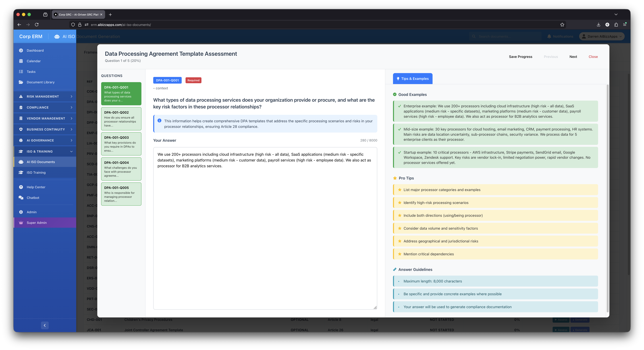Image resolution: width=644 pixels, height=350 pixels.
Task: Open the Darren AiBizzApps account dropdown
Action: point(601,36)
